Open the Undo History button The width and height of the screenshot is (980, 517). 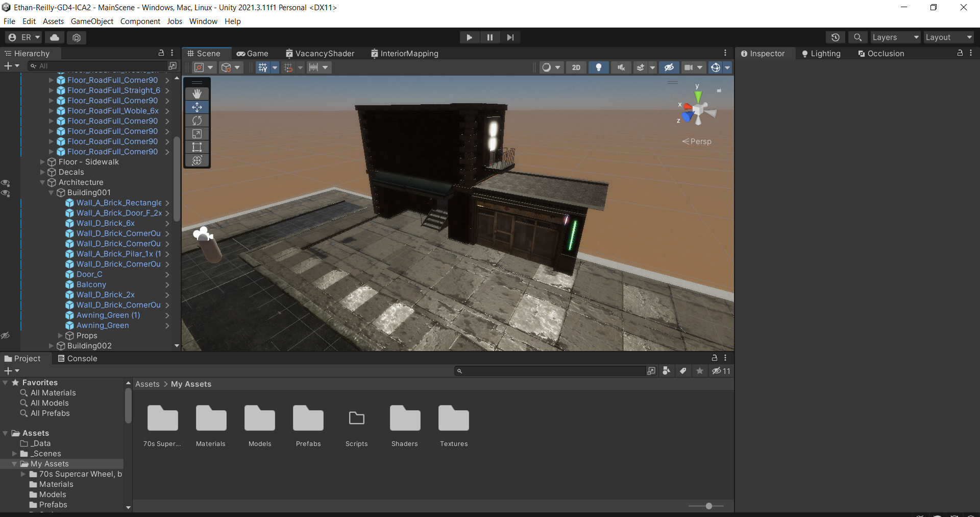(x=835, y=37)
